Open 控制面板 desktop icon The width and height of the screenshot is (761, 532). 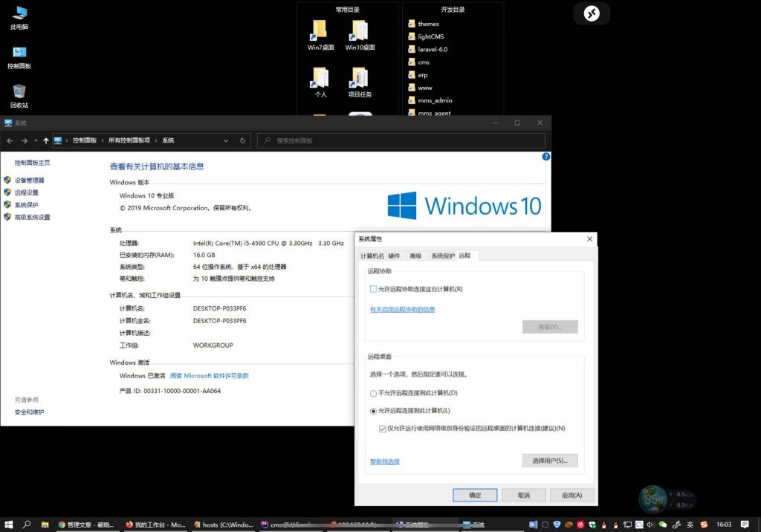pos(19,58)
